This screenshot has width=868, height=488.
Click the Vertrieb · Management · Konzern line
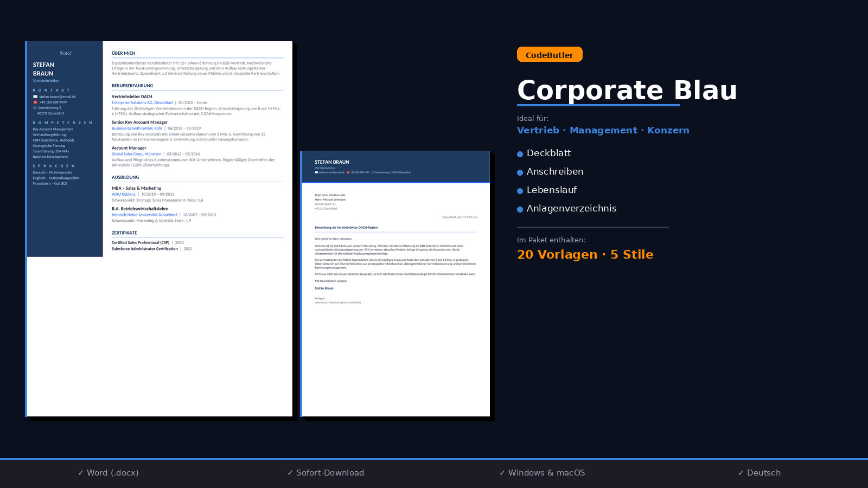click(603, 130)
